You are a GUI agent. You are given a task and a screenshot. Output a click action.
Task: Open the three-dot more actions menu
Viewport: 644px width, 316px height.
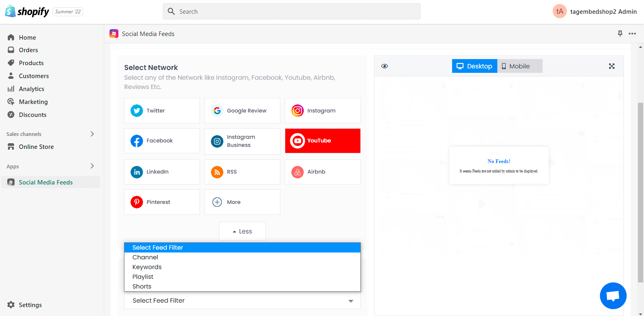[x=632, y=34]
